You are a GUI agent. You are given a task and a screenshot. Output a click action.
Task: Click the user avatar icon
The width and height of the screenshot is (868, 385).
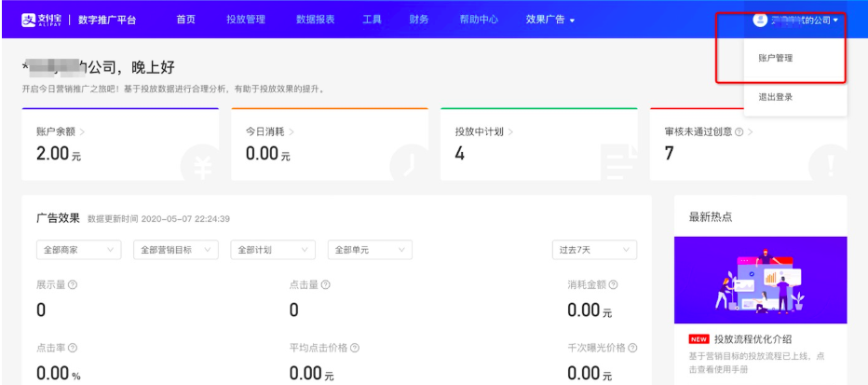(x=760, y=20)
